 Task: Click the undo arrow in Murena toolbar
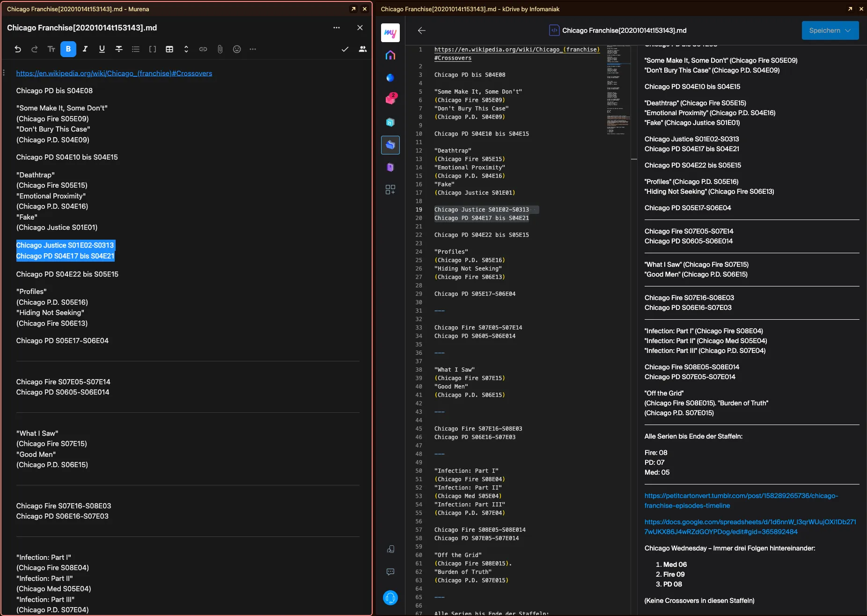pyautogui.click(x=18, y=49)
